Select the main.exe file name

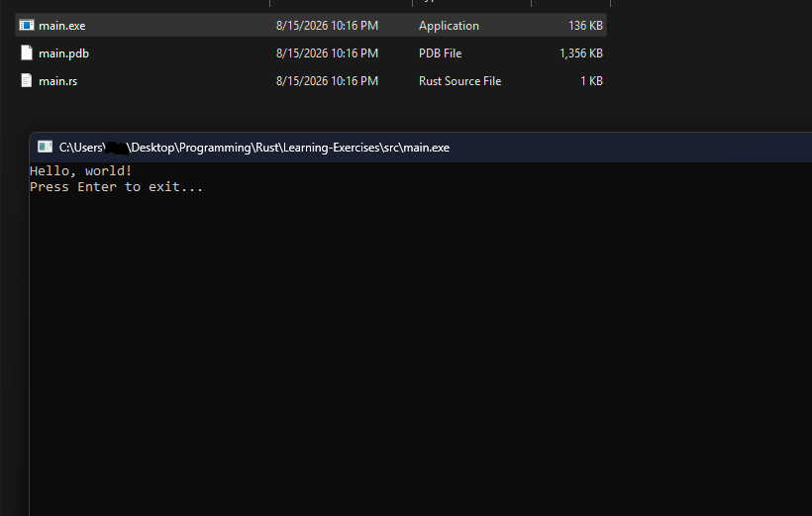point(62,26)
